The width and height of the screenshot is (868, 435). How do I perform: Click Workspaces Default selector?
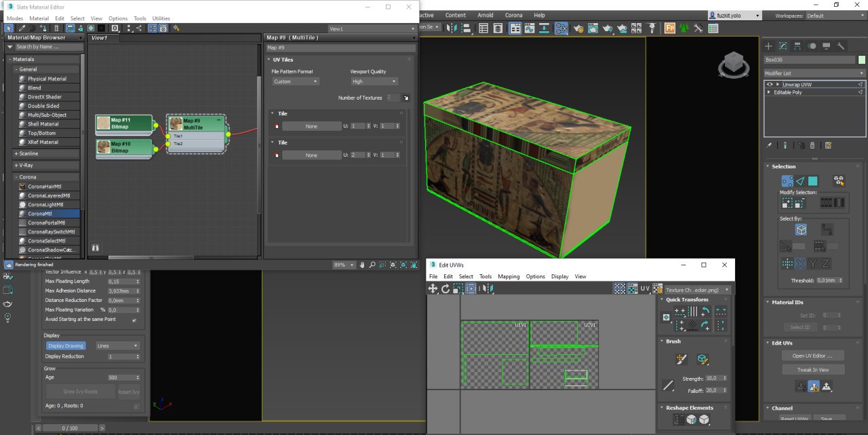[x=835, y=16]
